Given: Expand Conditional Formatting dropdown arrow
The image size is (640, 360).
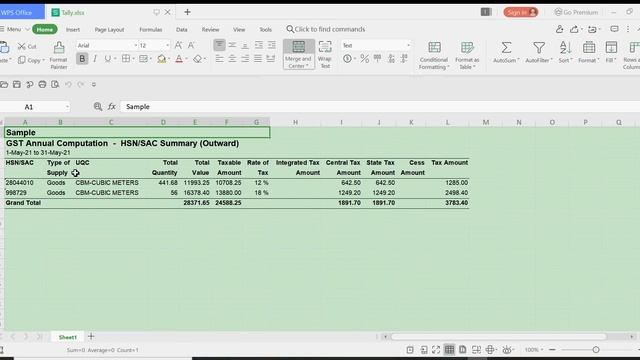Looking at the screenshot, I should (448, 67).
